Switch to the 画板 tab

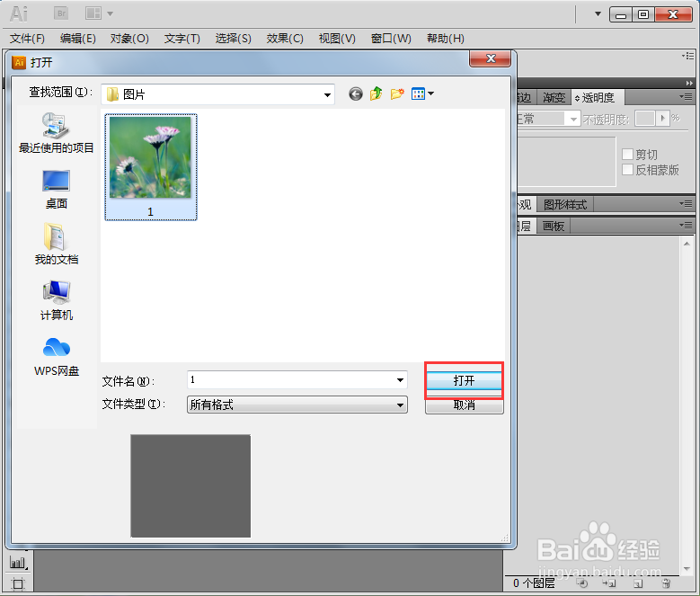point(554,226)
